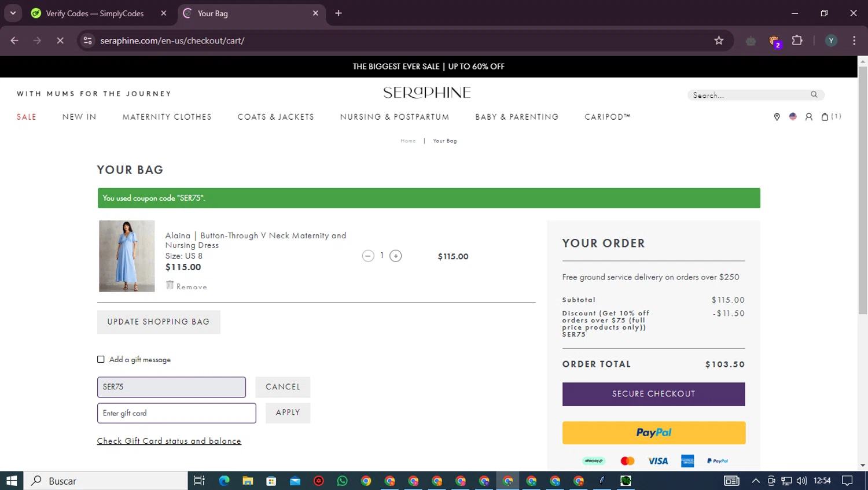Image resolution: width=868 pixels, height=490 pixels.
Task: Open the SALE menu
Action: point(27,117)
